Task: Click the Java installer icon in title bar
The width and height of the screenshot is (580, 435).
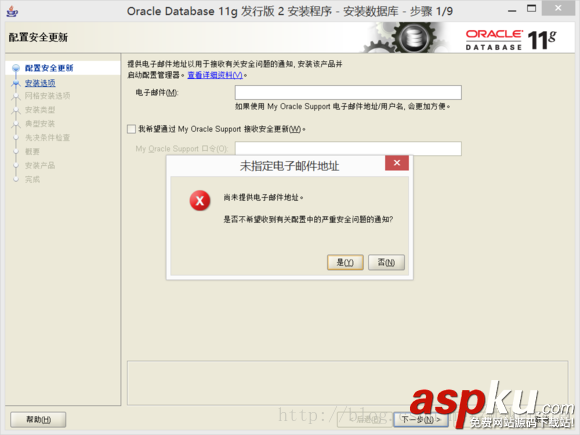Action: (x=12, y=11)
